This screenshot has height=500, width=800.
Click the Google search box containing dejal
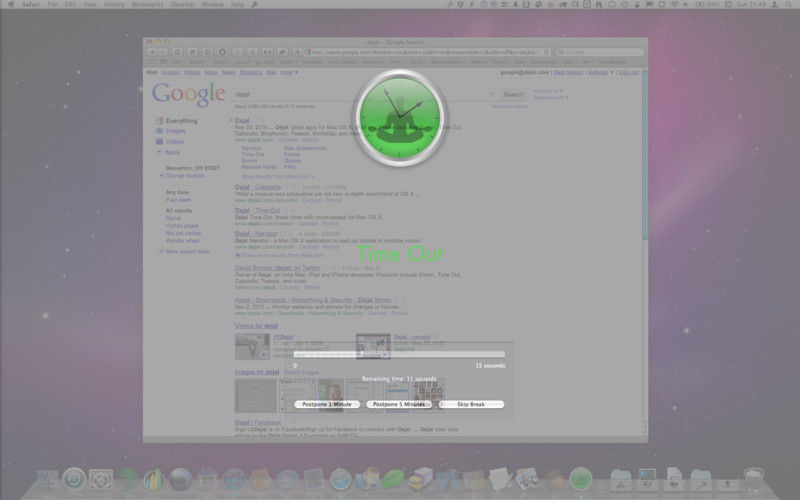tap(365, 94)
